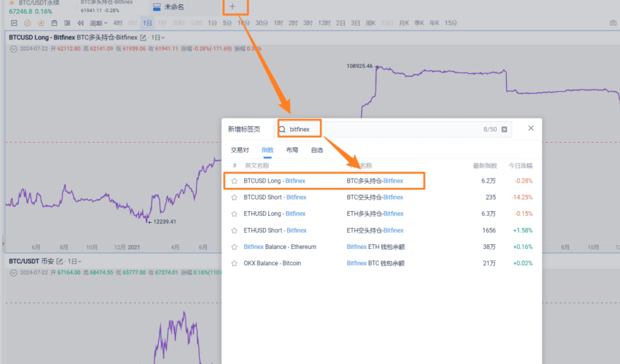Clear the bitfinex search text
The height and width of the screenshot is (364, 620).
click(504, 130)
